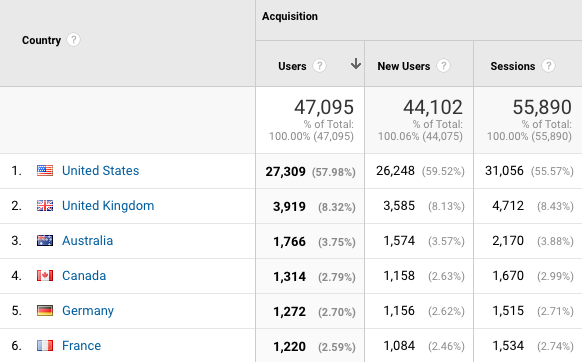582x362 pixels.
Task: Open the Germany country link
Action: pos(88,310)
